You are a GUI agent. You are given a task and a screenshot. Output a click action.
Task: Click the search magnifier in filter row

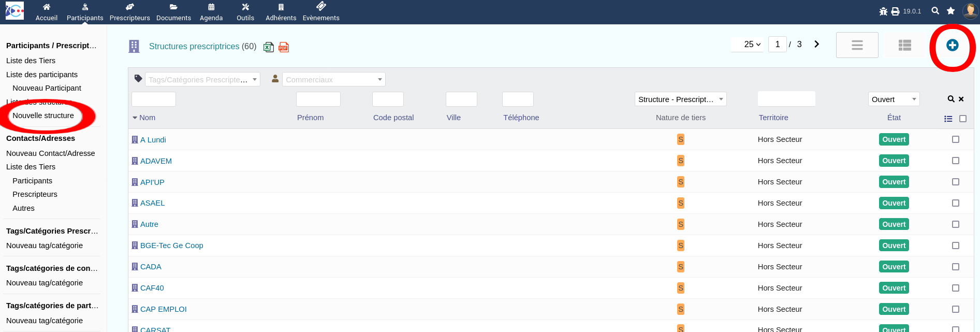tap(951, 99)
